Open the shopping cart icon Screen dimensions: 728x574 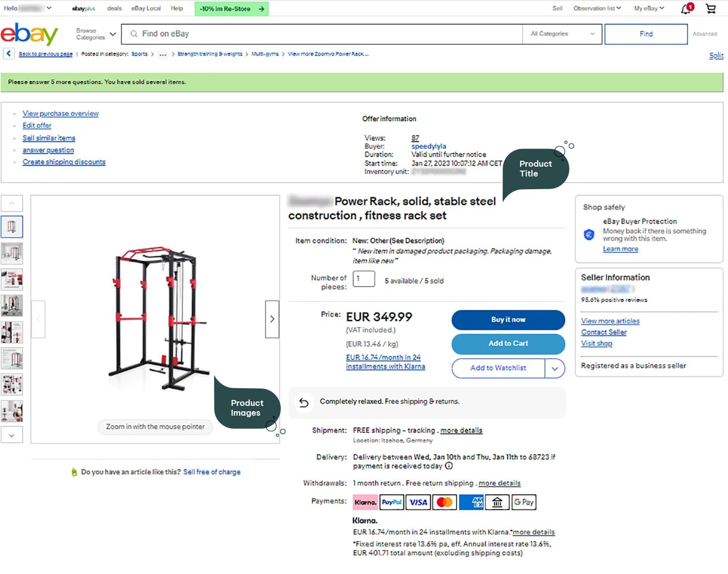[x=710, y=8]
